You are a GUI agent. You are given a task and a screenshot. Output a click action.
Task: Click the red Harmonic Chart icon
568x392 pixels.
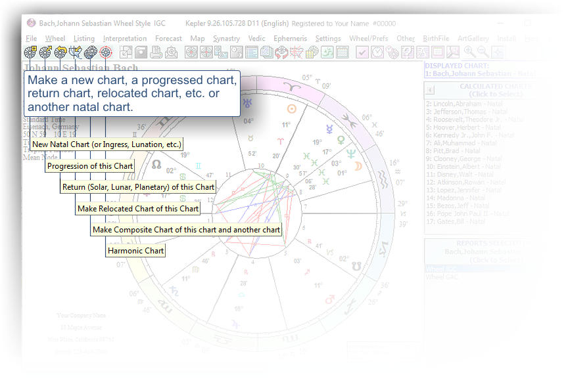[x=106, y=52]
